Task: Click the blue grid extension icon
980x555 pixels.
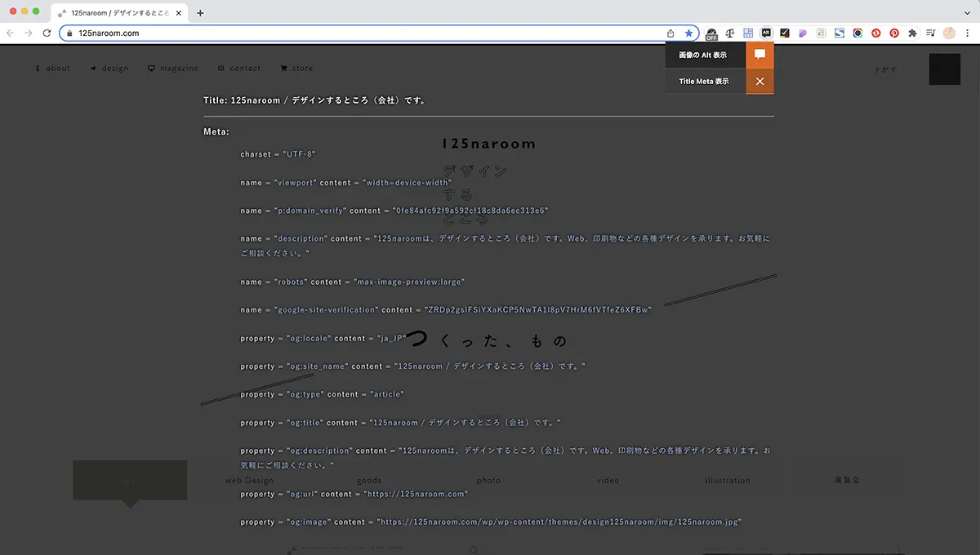Action: pos(748,33)
